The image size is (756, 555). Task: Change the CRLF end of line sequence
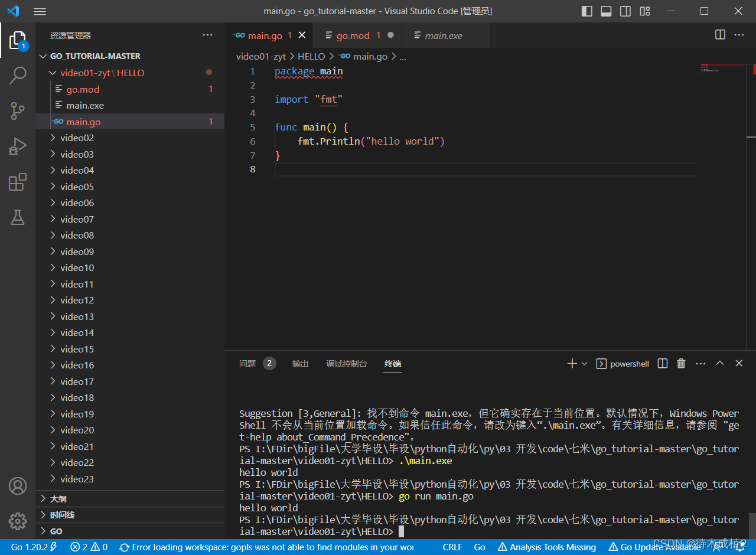pos(452,547)
